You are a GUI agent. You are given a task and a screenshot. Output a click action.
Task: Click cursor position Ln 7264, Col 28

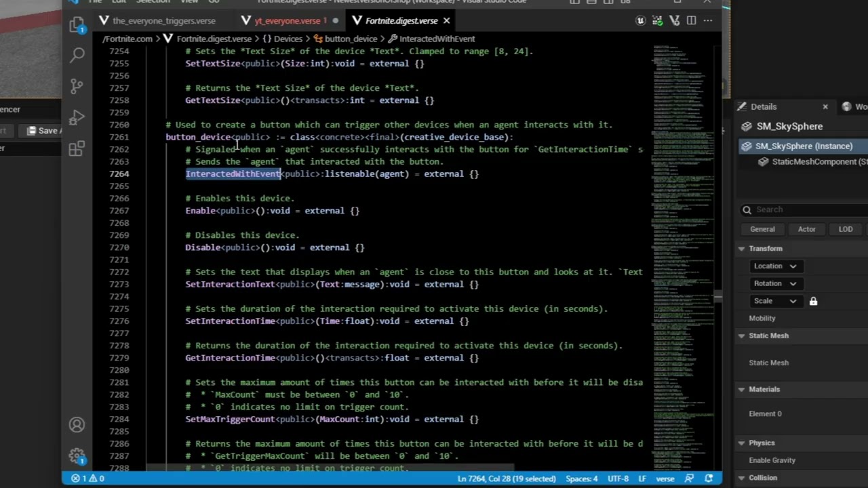click(507, 479)
